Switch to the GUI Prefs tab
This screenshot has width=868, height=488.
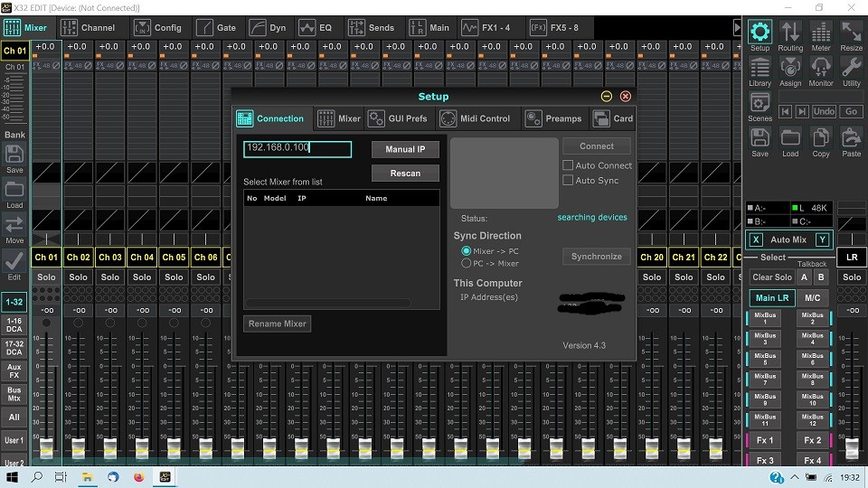398,118
